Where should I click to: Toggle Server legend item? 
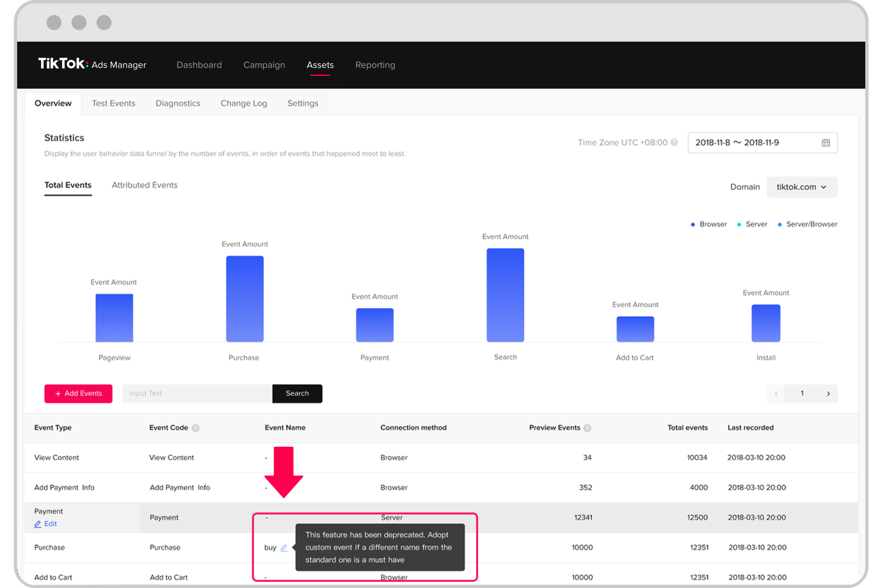coord(756,224)
